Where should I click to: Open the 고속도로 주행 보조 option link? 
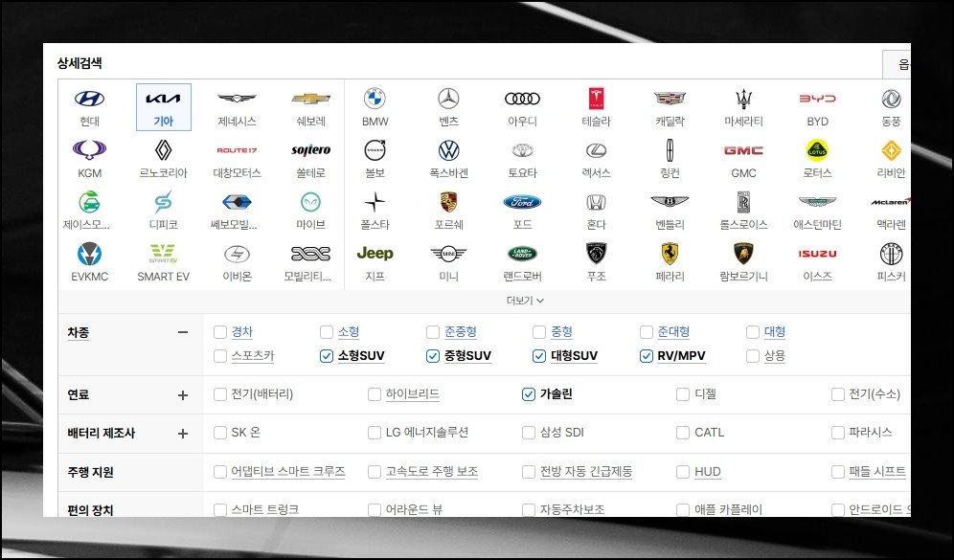click(432, 472)
